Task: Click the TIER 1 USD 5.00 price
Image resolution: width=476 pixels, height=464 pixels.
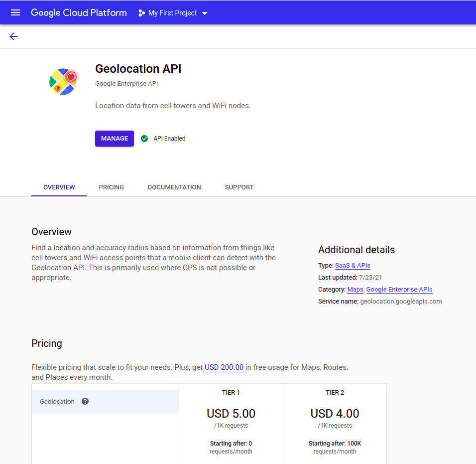Action: click(x=231, y=414)
